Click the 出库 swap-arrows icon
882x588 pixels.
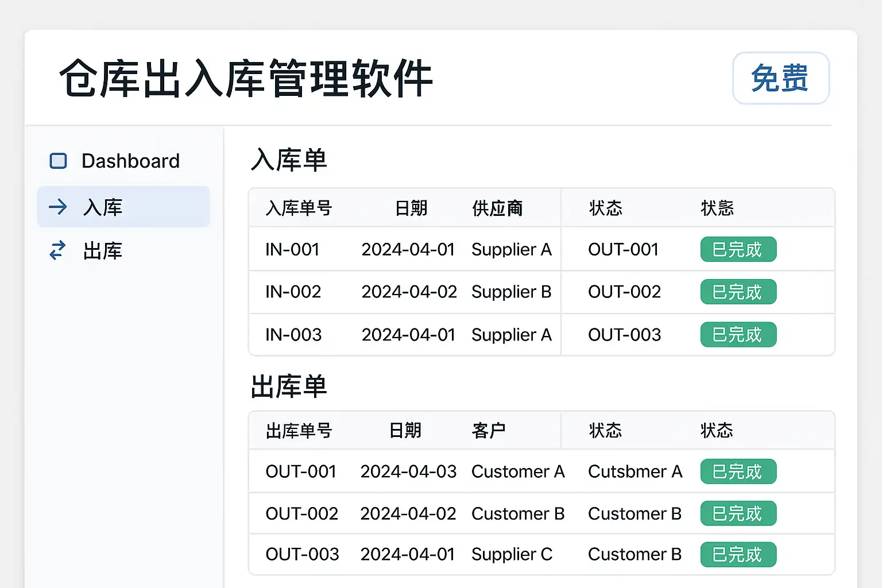[58, 250]
